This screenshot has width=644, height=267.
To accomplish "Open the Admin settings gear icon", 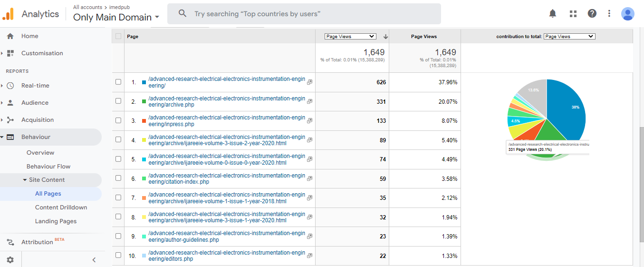I will 10,260.
